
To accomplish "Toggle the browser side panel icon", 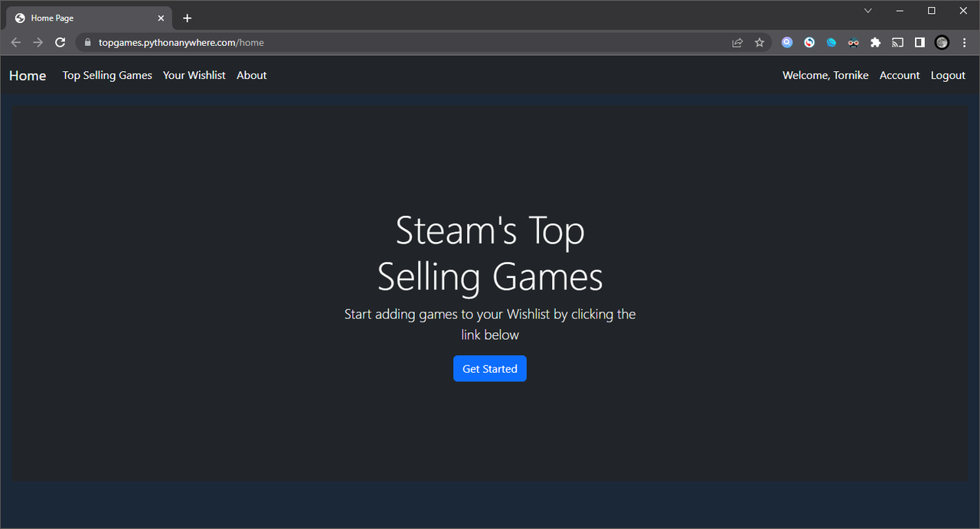I will pos(920,43).
